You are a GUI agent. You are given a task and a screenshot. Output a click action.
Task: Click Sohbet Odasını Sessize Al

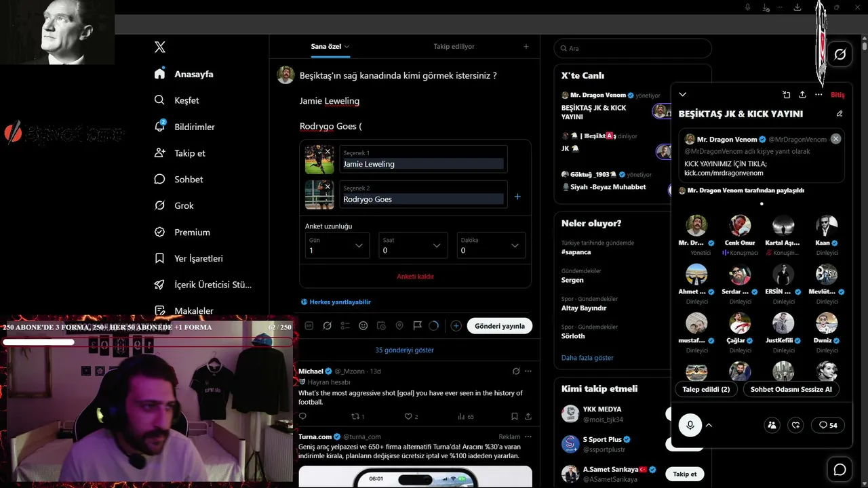[x=791, y=390]
